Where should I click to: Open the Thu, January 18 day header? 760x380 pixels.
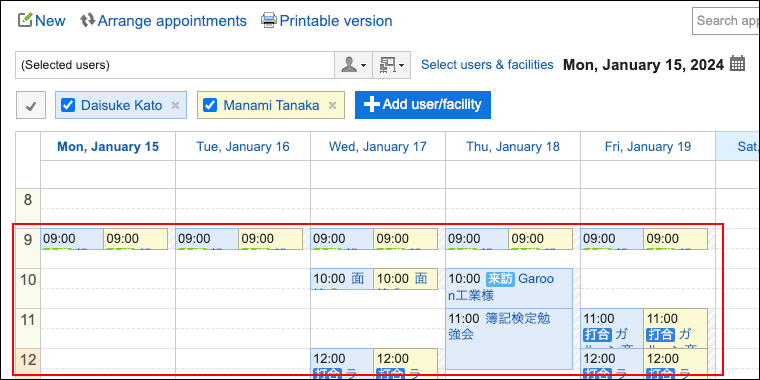coord(513,146)
